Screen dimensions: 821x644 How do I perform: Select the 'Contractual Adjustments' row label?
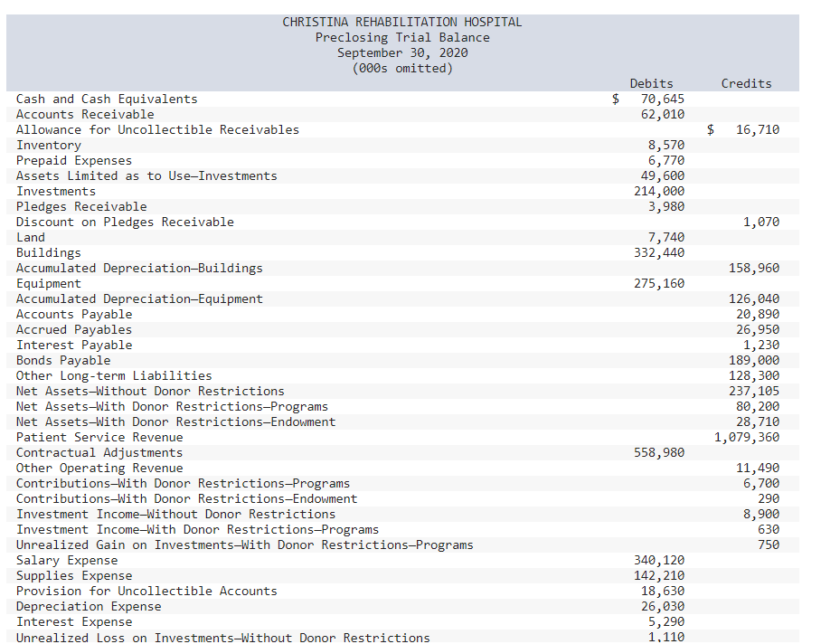[x=99, y=453]
